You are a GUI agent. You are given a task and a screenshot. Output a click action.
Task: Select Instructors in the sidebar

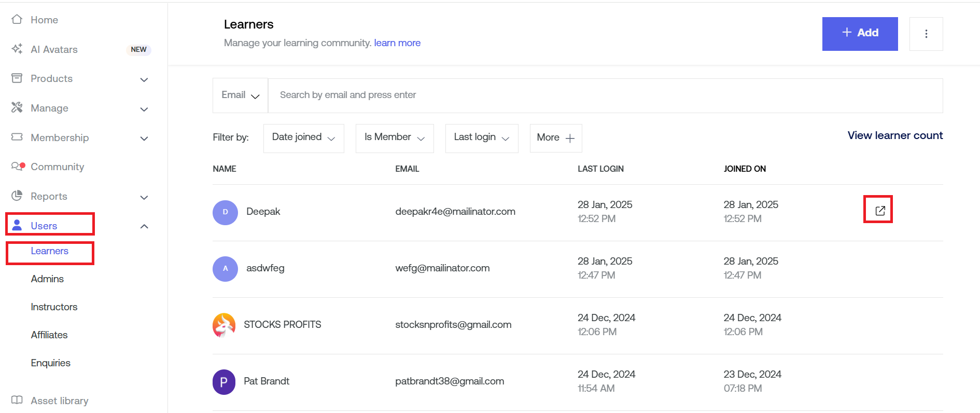[54, 307]
